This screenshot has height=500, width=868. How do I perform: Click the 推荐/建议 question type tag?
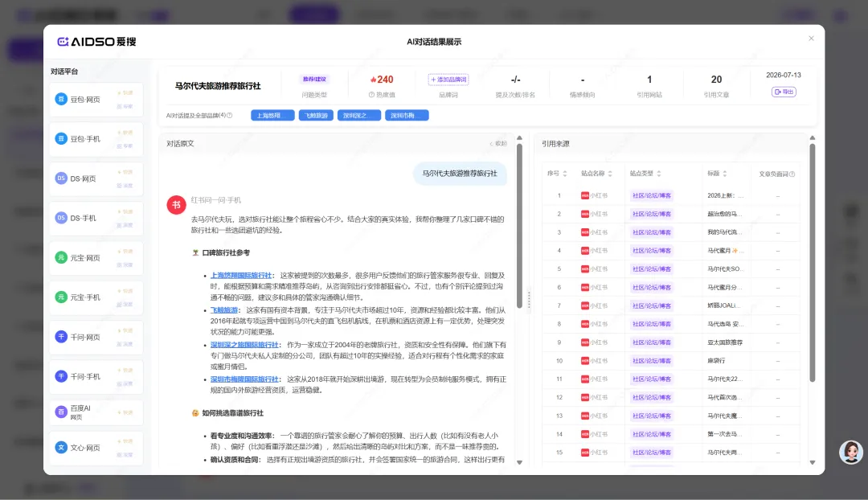click(314, 80)
